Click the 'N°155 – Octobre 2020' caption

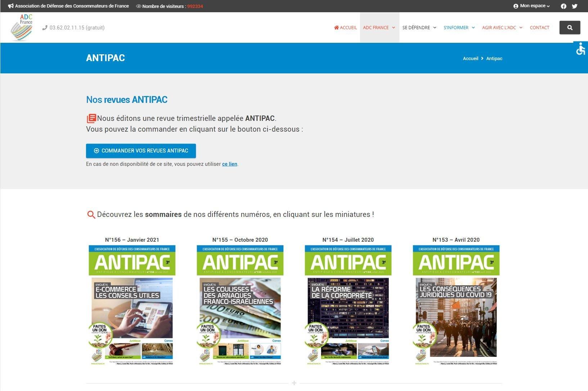point(240,240)
